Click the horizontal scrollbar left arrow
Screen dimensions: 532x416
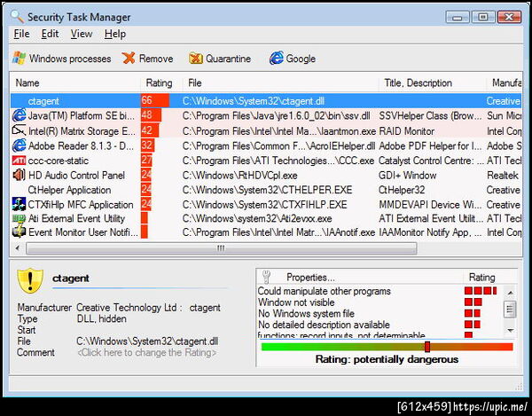[x=18, y=248]
